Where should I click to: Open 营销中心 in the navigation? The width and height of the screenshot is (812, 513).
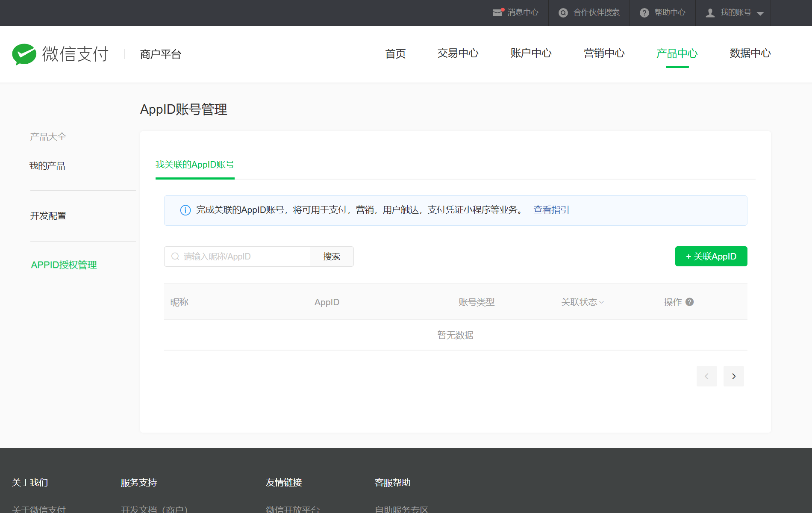tap(604, 53)
